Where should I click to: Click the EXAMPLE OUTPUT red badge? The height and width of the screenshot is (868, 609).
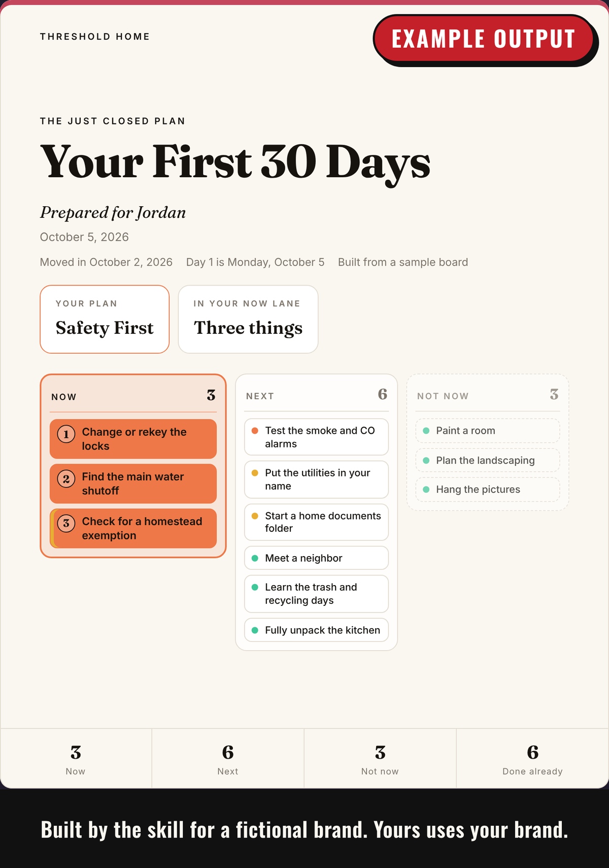point(483,39)
